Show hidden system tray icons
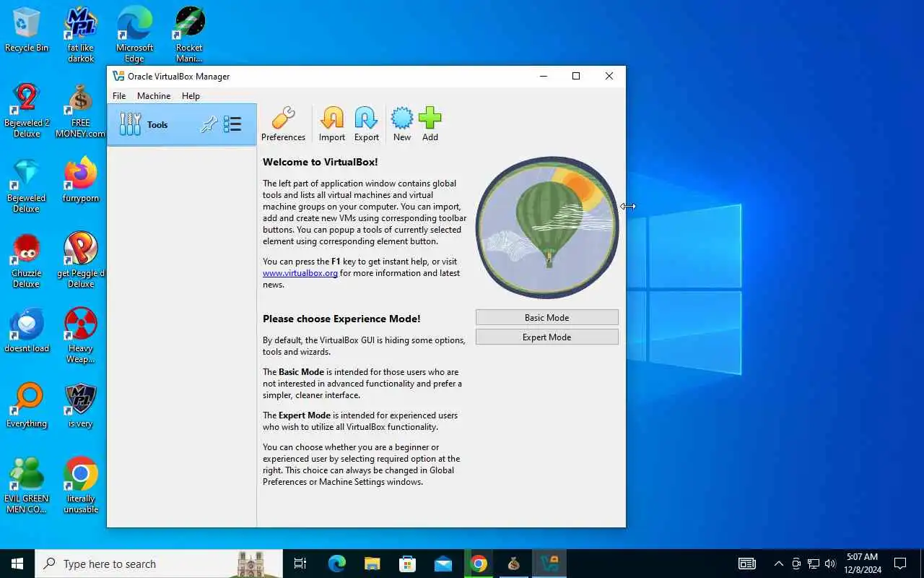This screenshot has height=578, width=924. click(778, 564)
